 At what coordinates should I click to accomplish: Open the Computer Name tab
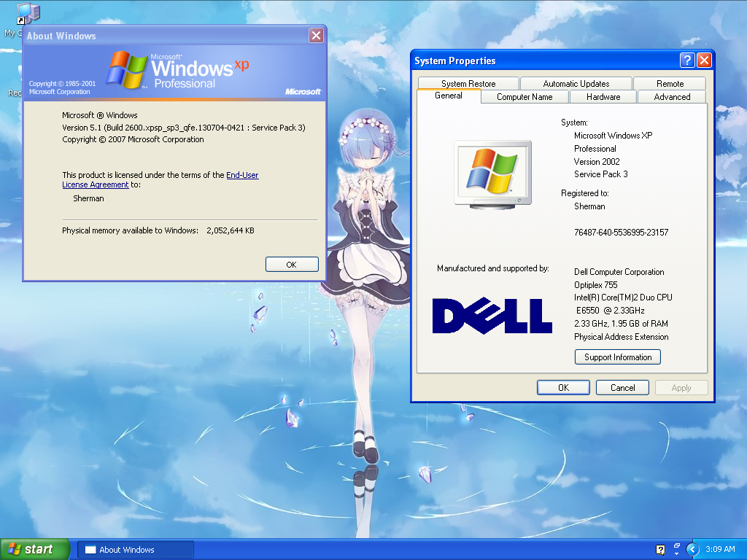point(525,97)
